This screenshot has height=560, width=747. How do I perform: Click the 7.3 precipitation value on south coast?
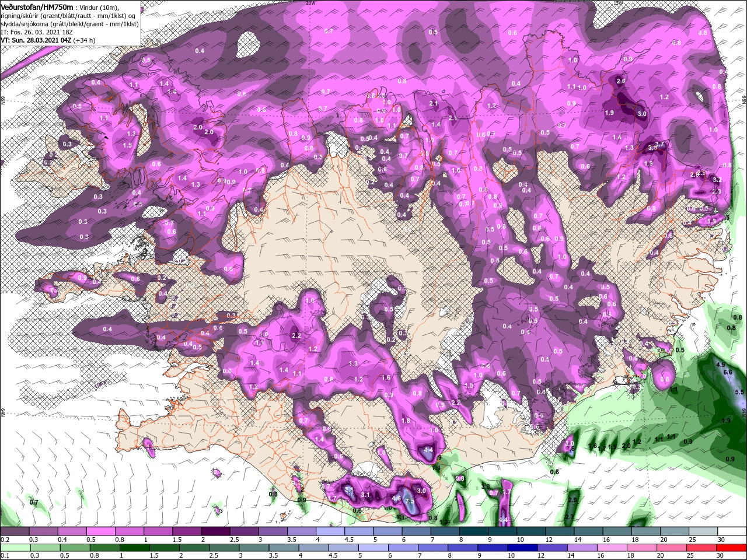coord(409,502)
